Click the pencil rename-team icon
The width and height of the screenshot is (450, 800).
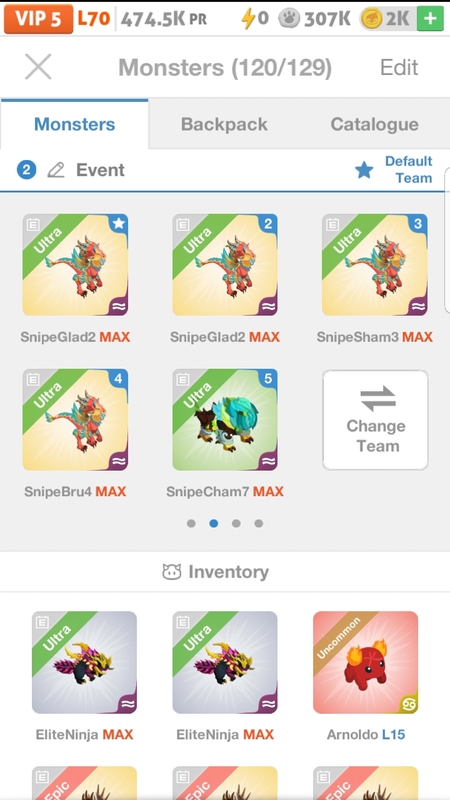[x=56, y=170]
